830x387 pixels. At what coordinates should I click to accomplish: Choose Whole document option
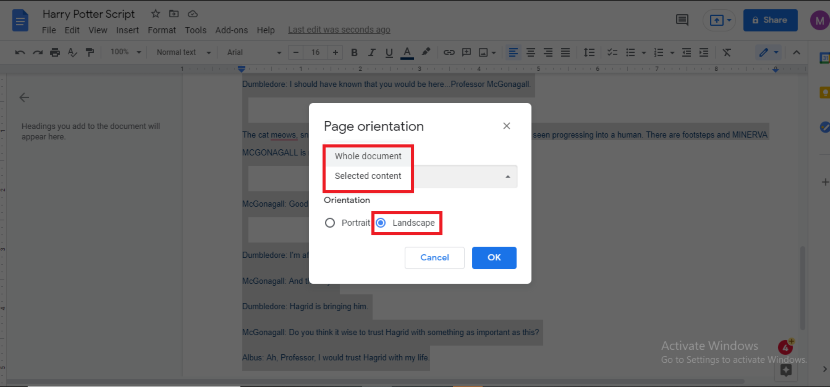[368, 156]
